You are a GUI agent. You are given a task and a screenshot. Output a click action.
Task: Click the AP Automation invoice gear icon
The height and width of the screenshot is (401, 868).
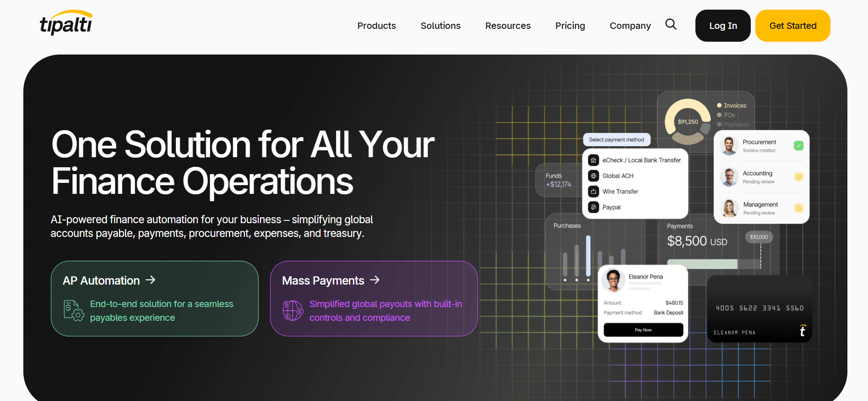tap(74, 310)
